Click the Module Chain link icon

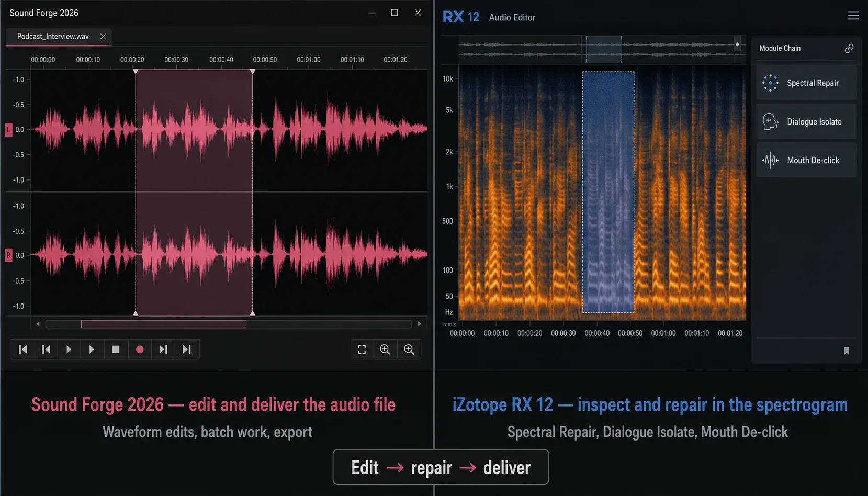849,48
